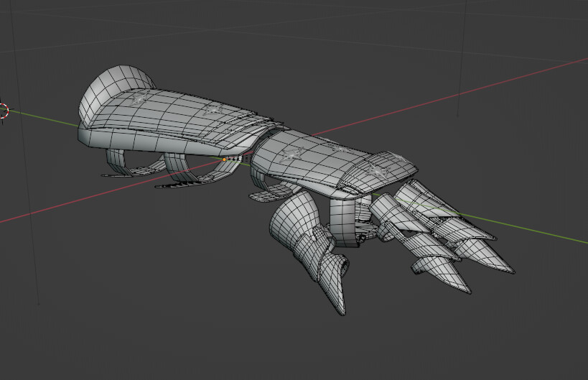588x380 pixels.
Task: Click the red-white 3D cursor
Action: pyautogui.click(x=3, y=111)
